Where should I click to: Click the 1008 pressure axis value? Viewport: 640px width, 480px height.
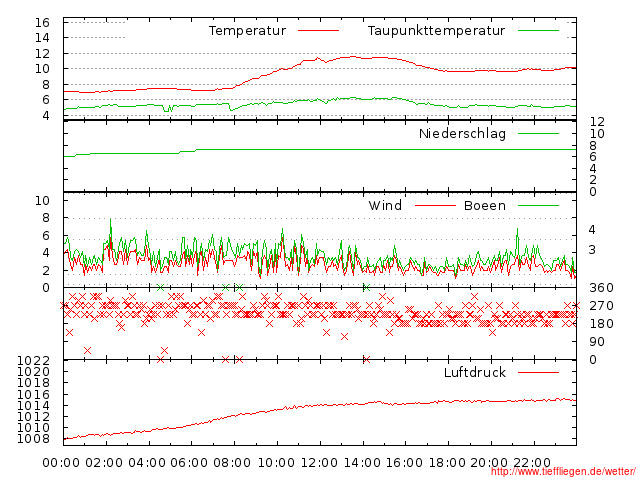(33, 439)
